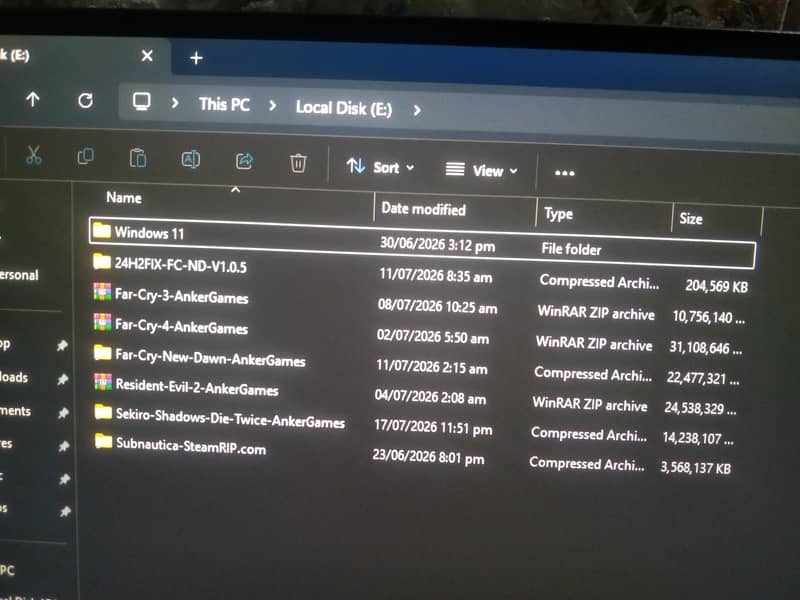
Task: Click the Sekiro-Shadows-Die-Twice-AnkerGames file name
Action: [230, 419]
